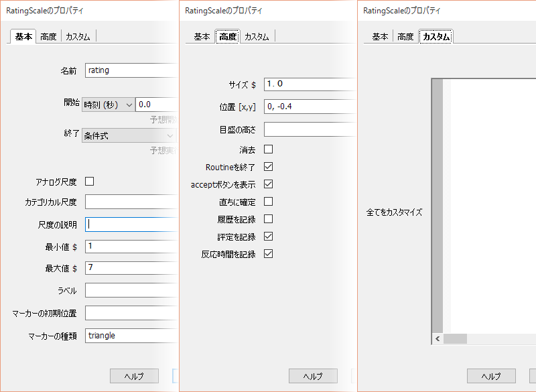Click the left scroll arrow in custom editor

pos(438,338)
